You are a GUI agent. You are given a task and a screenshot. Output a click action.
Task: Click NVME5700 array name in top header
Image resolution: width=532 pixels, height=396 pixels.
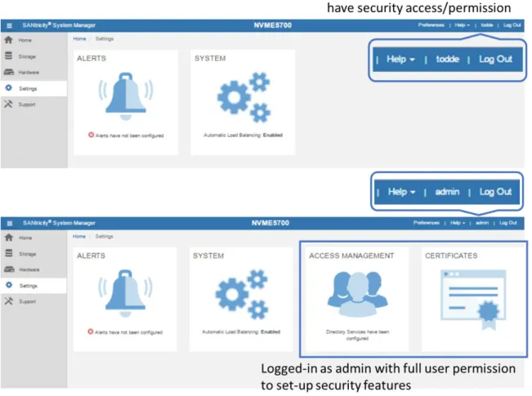coord(273,25)
